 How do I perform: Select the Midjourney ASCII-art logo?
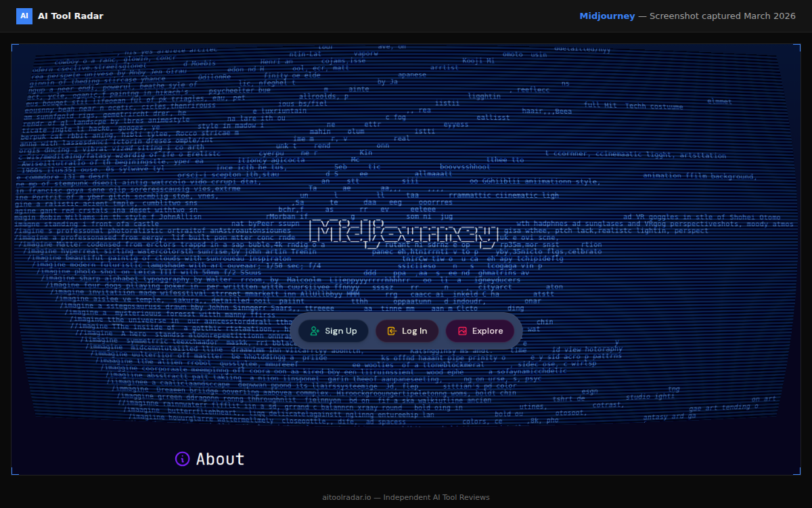pos(405,234)
